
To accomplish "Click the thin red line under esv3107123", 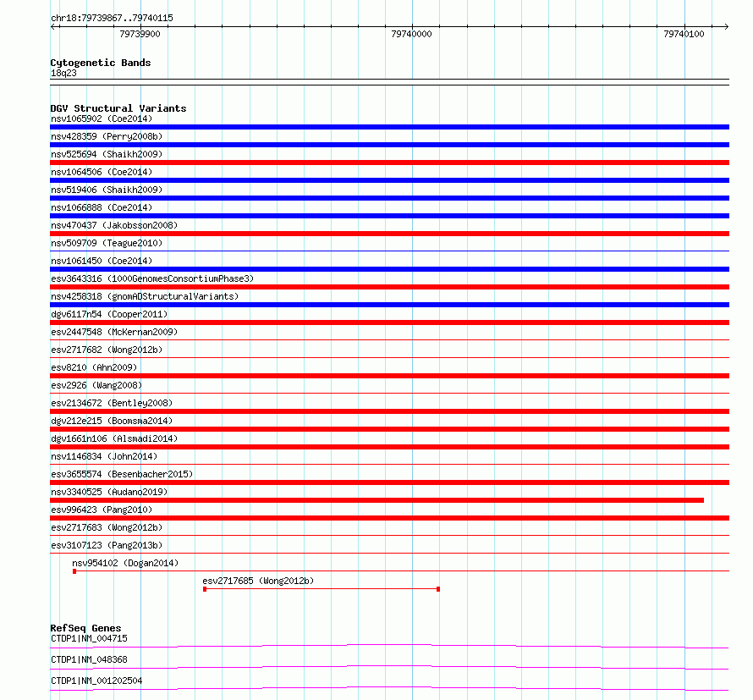I will click(389, 553).
